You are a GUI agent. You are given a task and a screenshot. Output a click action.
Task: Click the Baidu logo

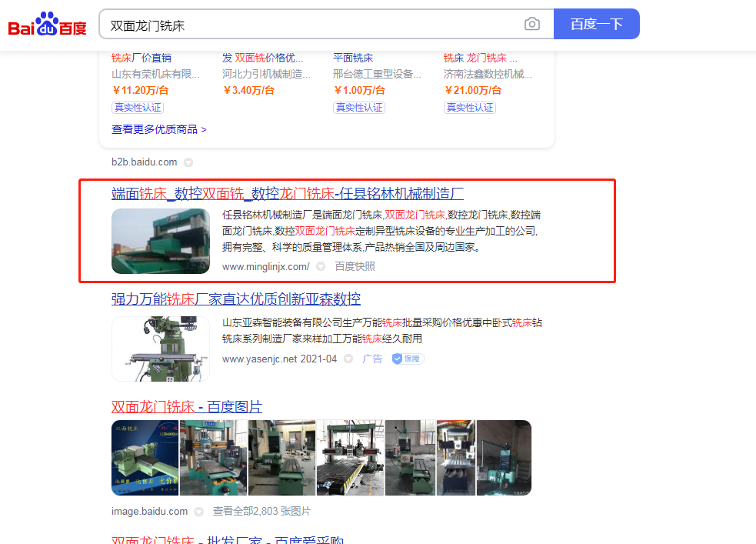click(47, 24)
